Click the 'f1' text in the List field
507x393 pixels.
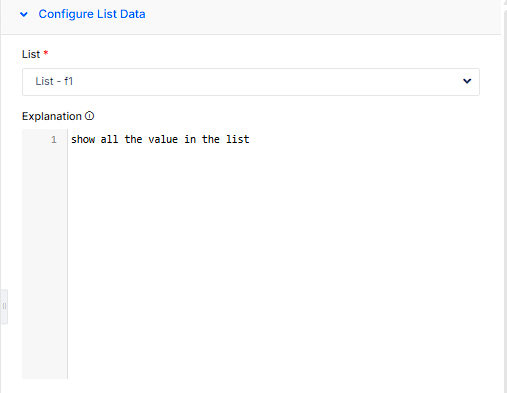click(68, 81)
